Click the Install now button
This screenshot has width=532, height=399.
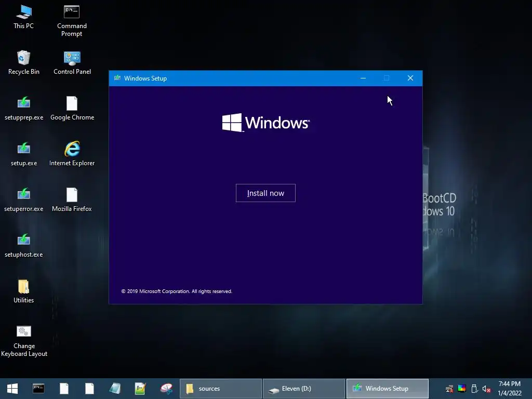click(x=265, y=193)
